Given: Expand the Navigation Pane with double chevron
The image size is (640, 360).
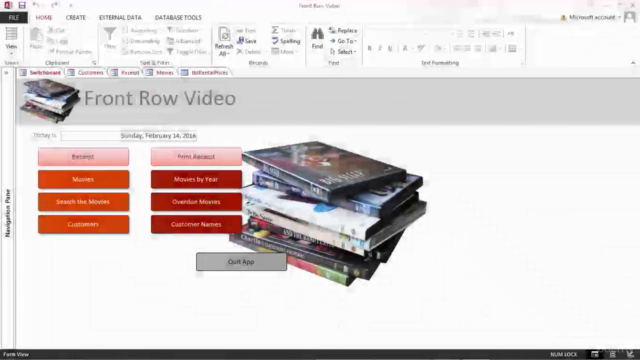Looking at the screenshot, I should (x=6, y=73).
